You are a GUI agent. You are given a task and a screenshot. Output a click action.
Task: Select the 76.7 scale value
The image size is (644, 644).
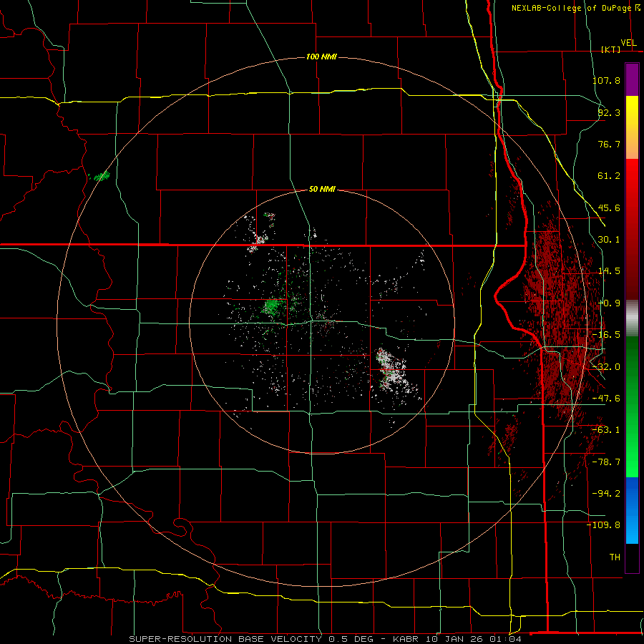pyautogui.click(x=609, y=144)
